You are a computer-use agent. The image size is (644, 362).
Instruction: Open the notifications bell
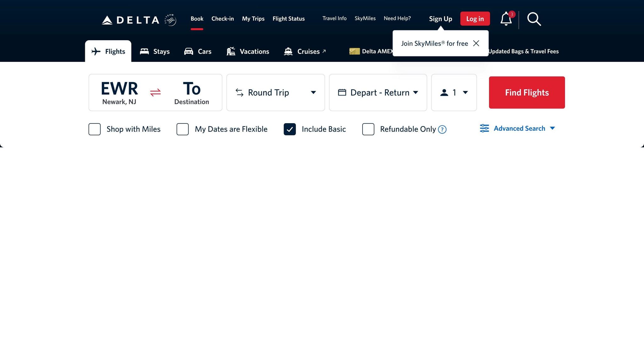click(506, 19)
